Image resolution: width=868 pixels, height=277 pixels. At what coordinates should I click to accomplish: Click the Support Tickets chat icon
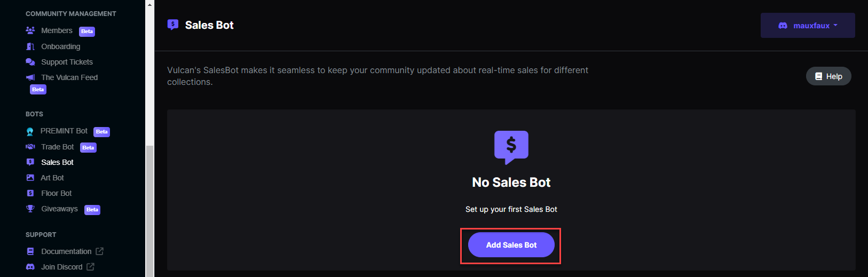pyautogui.click(x=30, y=62)
